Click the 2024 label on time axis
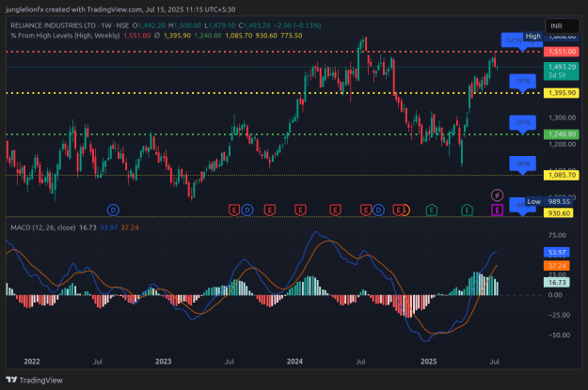 (294, 362)
